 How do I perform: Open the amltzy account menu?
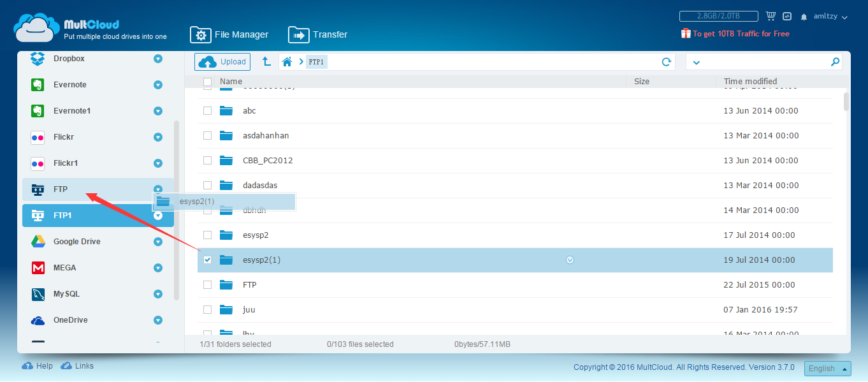click(x=830, y=17)
